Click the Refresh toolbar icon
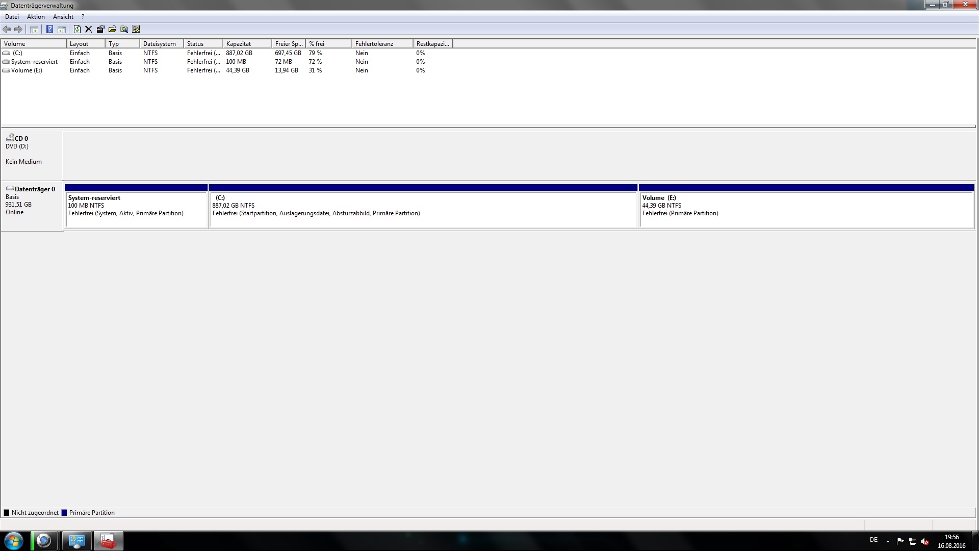Viewport: 980px width, 553px height. point(77,30)
